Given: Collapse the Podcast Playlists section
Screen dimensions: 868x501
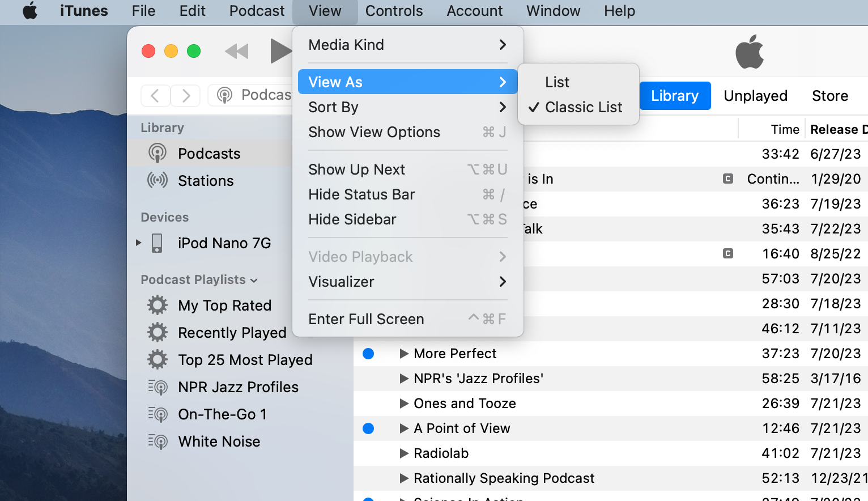Looking at the screenshot, I should (x=254, y=280).
